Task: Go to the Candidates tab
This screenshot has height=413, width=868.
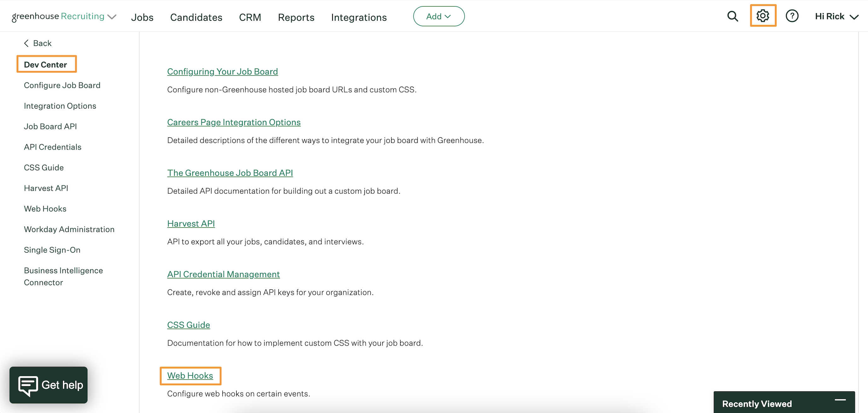Action: tap(196, 17)
